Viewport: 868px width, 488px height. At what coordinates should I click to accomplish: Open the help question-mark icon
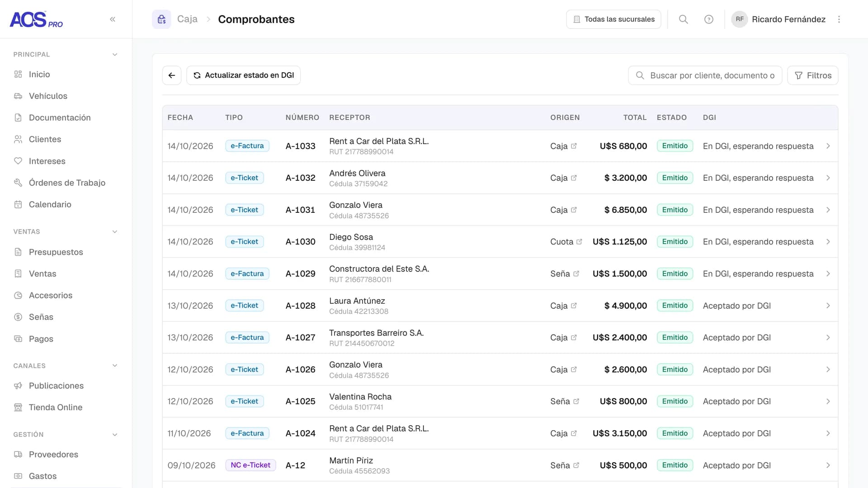(x=708, y=19)
